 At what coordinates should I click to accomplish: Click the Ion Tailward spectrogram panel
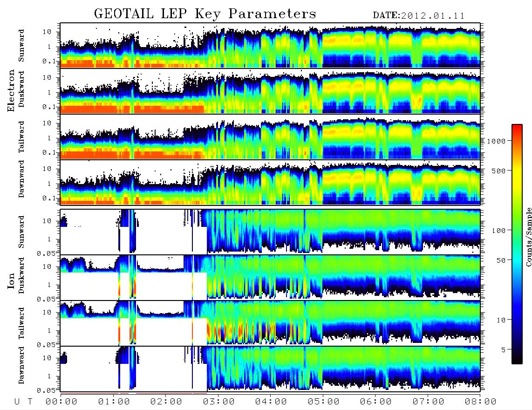[x=270, y=323]
